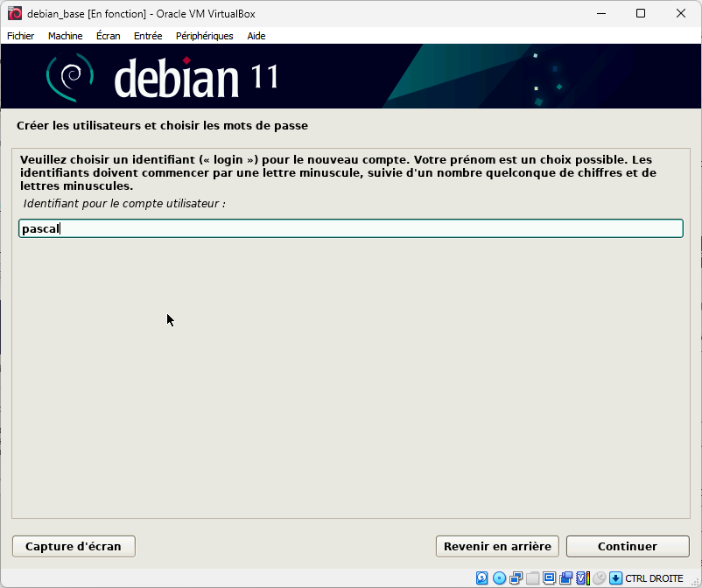This screenshot has height=588, width=702.
Task: Minimize the VirtualBox window
Action: (601, 13)
